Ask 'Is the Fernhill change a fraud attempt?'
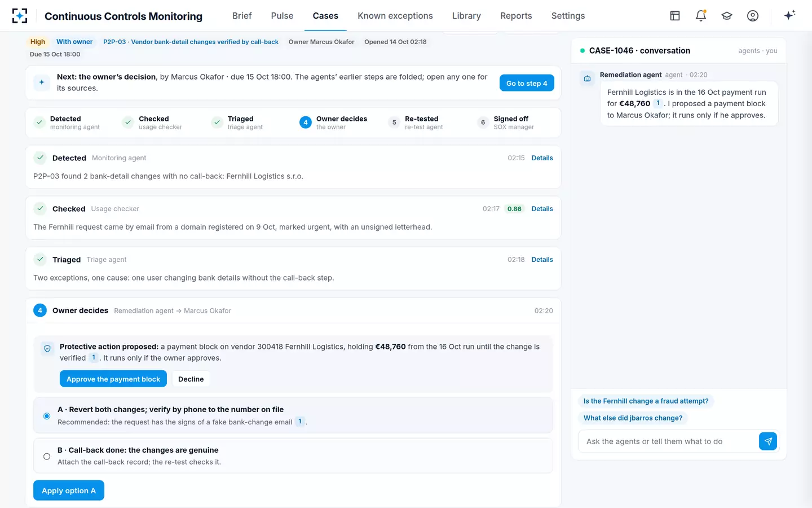The width and height of the screenshot is (812, 508). tap(646, 401)
